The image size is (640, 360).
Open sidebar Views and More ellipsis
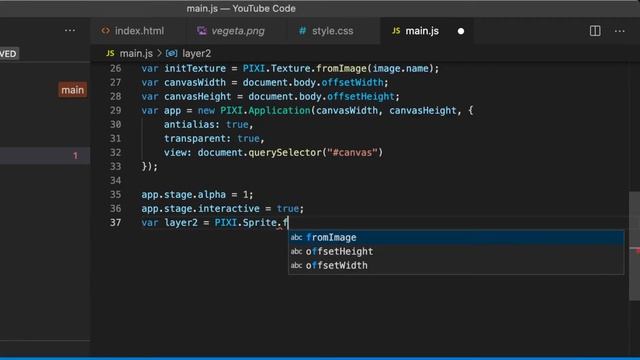70,30
